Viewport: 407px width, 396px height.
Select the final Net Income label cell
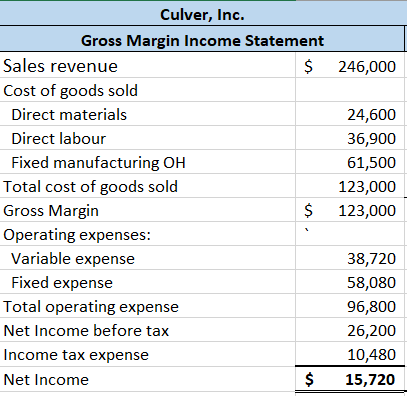147,379
